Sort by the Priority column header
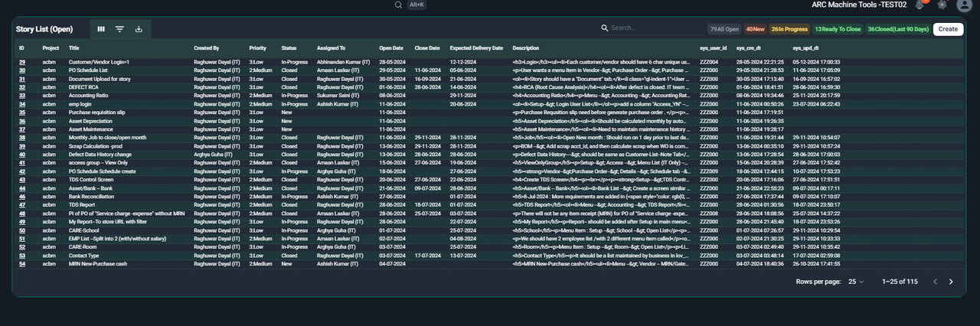 coord(258,48)
